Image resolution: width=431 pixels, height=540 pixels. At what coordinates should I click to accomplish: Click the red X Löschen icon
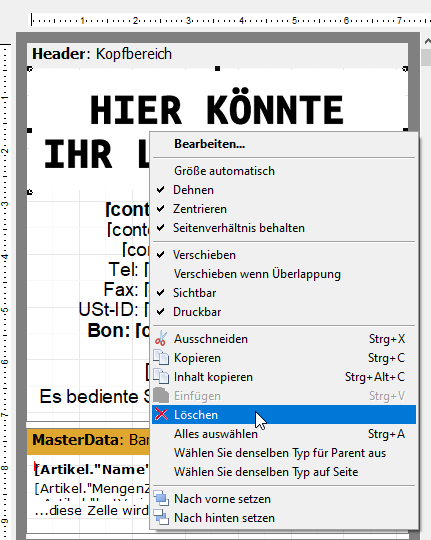(161, 415)
